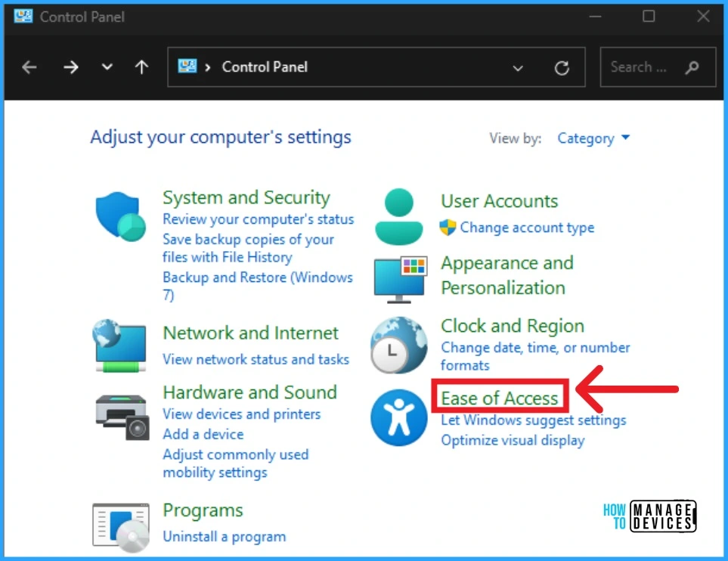Click Optimize visual display
The image size is (728, 561).
pyautogui.click(x=513, y=440)
